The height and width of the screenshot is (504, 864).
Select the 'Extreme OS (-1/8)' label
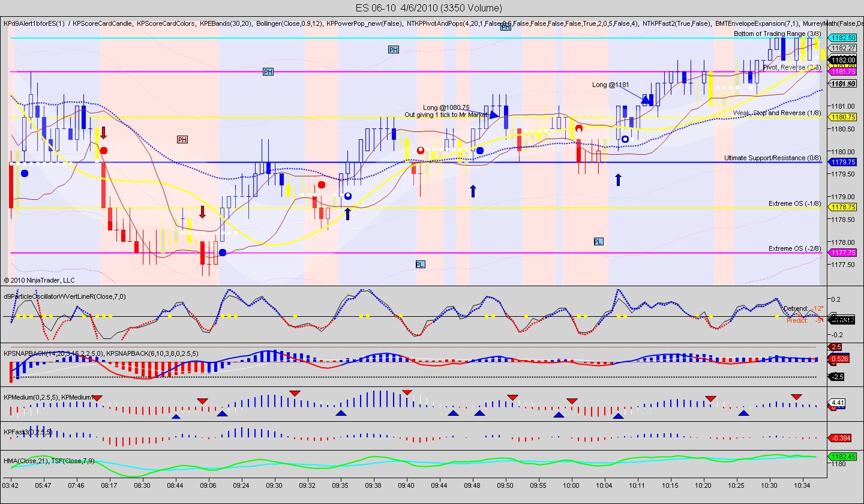click(794, 203)
